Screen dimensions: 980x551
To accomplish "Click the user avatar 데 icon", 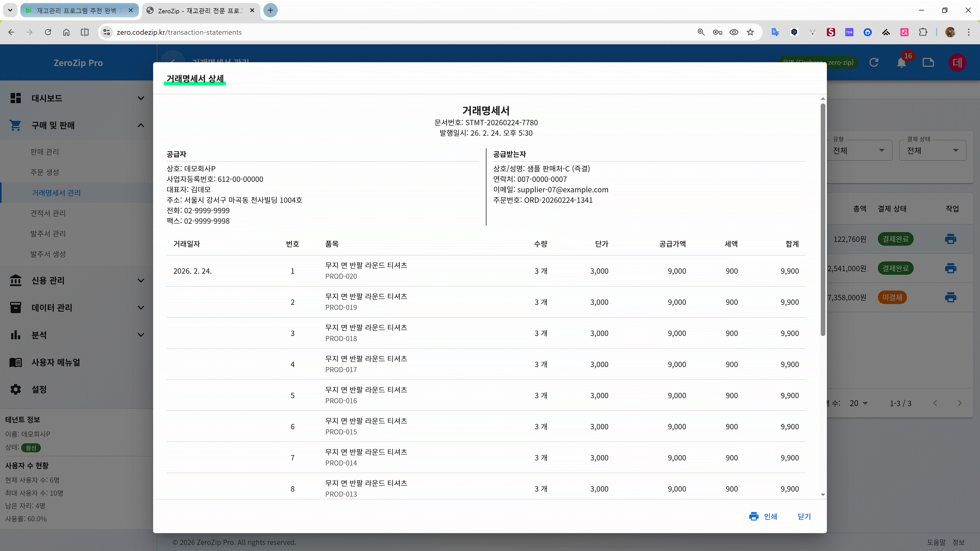I will pos(957,63).
